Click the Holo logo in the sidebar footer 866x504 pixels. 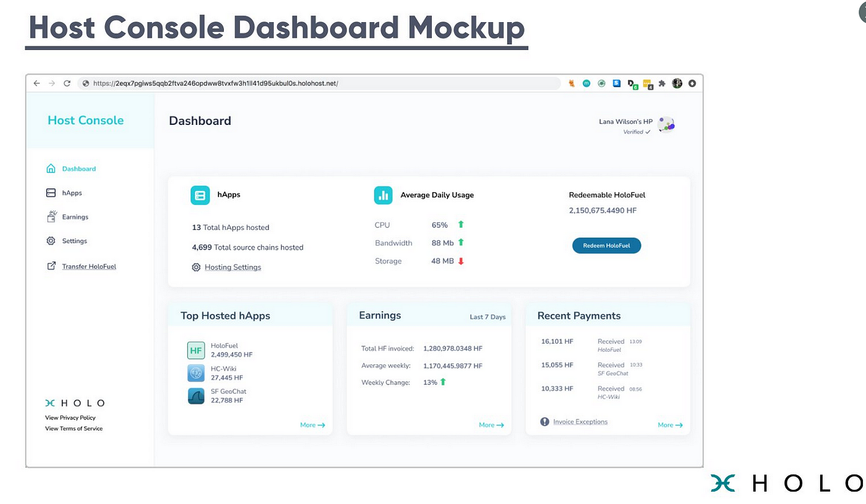pyautogui.click(x=75, y=403)
